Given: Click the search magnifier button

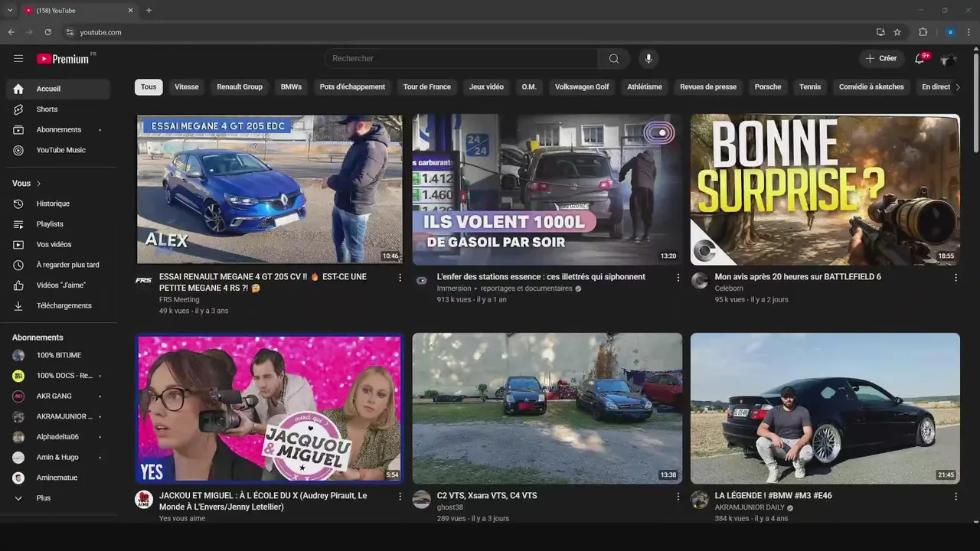Looking at the screenshot, I should pyautogui.click(x=614, y=58).
